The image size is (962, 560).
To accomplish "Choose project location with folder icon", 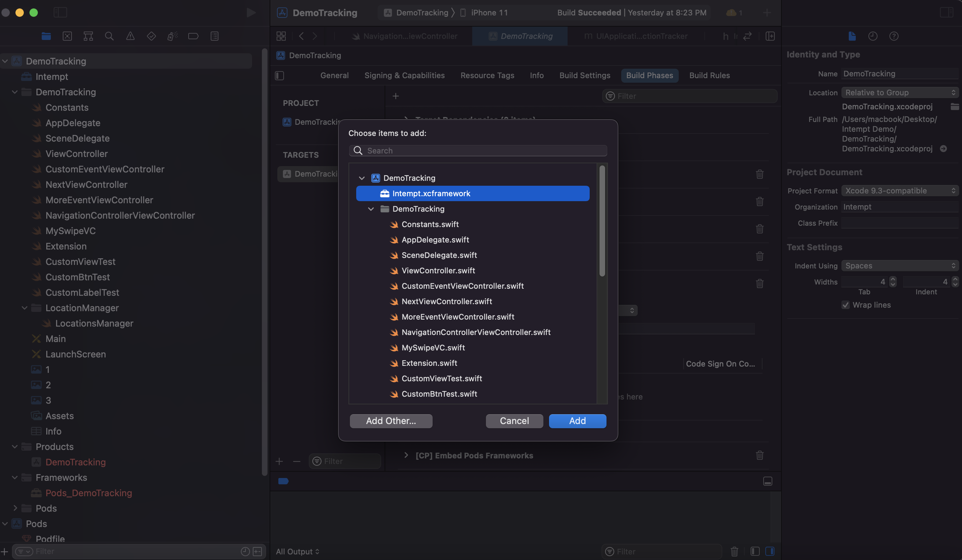I will 955,107.
